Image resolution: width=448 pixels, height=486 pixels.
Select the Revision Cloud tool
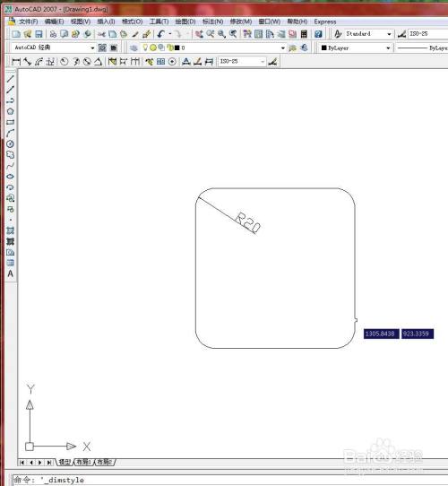pos(10,154)
